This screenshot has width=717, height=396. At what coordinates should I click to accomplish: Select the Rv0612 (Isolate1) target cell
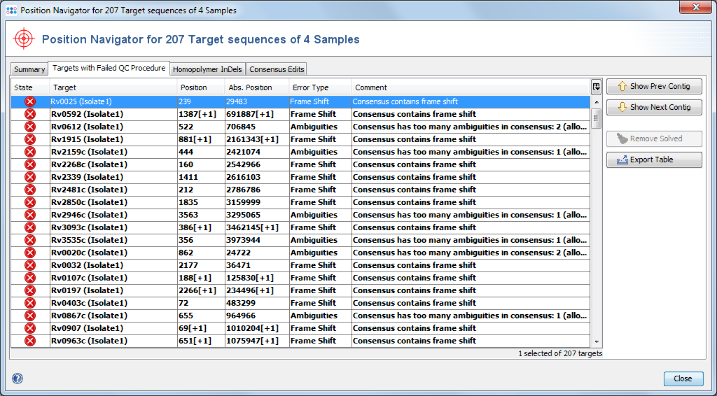113,127
